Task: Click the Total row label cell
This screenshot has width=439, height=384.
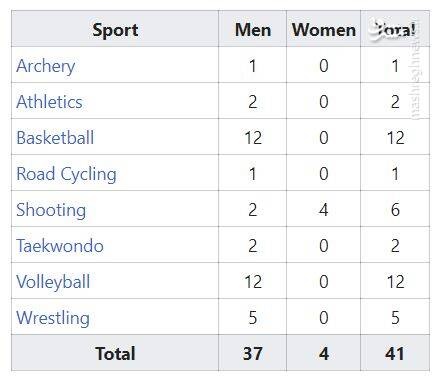Action: click(115, 353)
